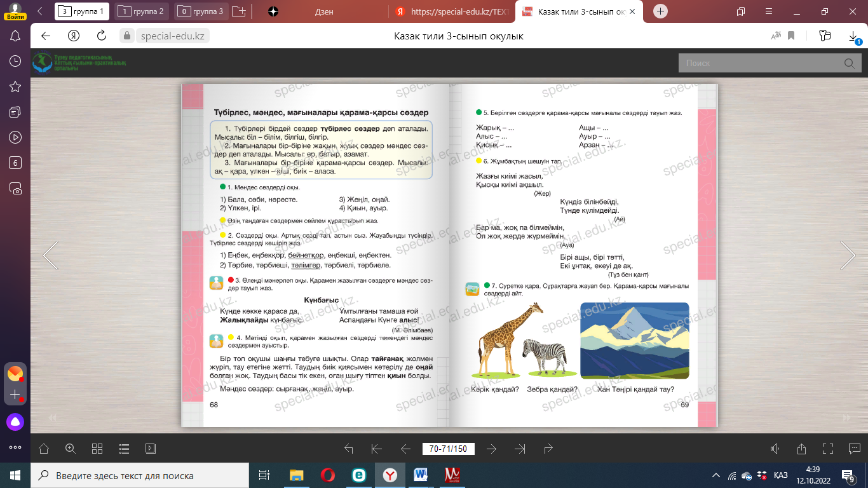Launch the purple Alice assistant

pos(15,421)
